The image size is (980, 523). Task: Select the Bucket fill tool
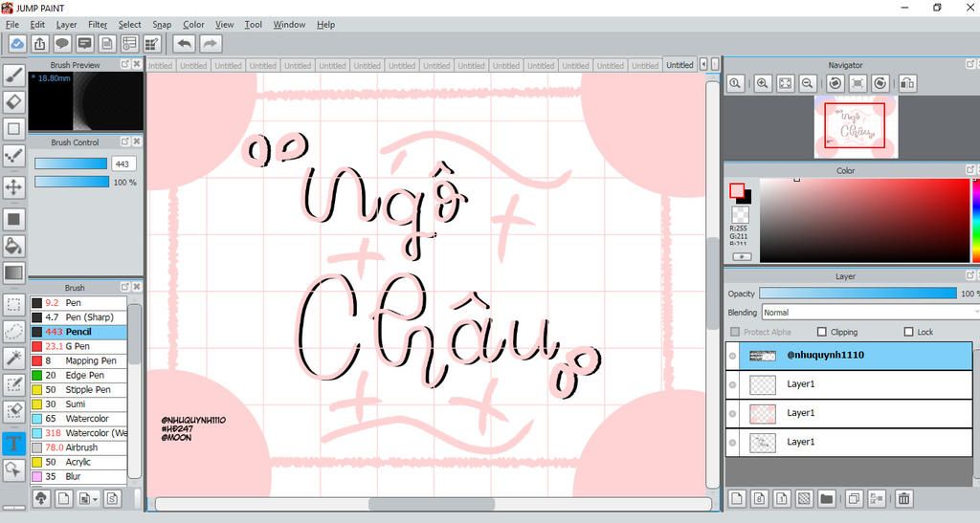click(x=13, y=246)
